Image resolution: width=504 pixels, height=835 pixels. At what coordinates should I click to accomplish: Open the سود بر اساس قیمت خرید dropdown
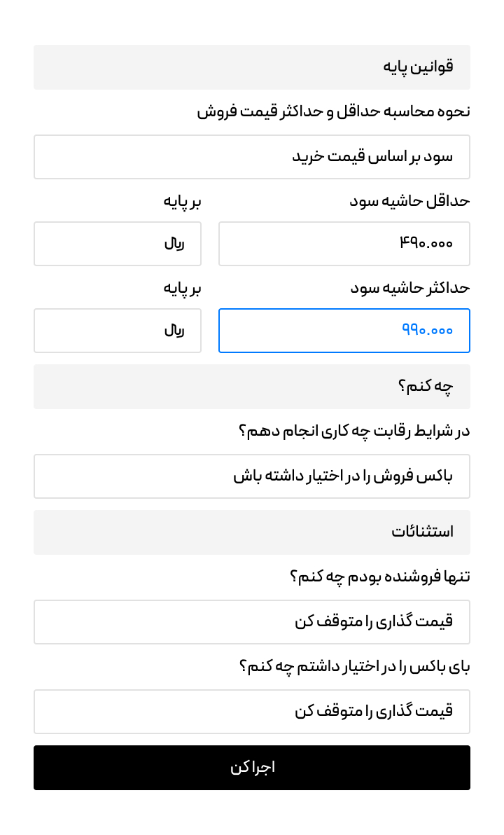252,157
